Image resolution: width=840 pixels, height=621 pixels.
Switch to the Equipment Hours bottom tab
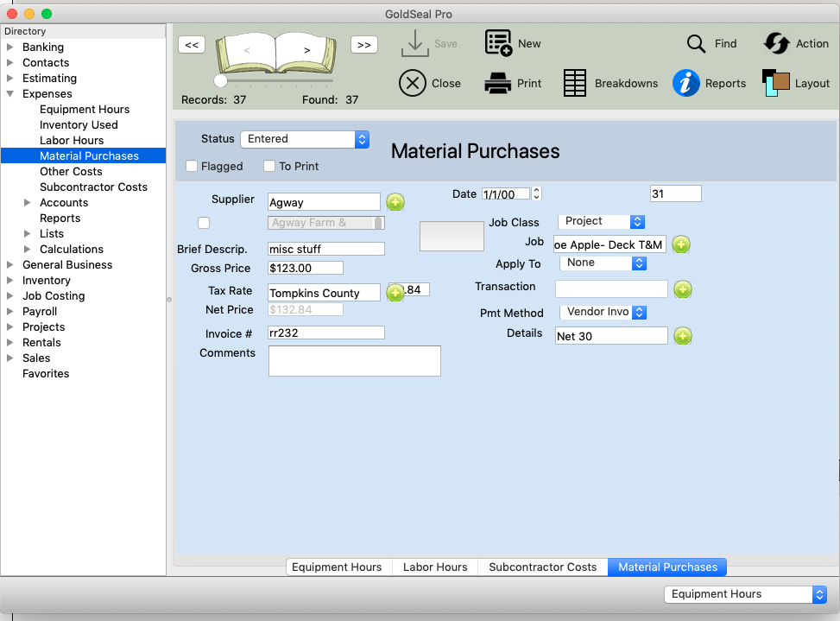pos(339,567)
